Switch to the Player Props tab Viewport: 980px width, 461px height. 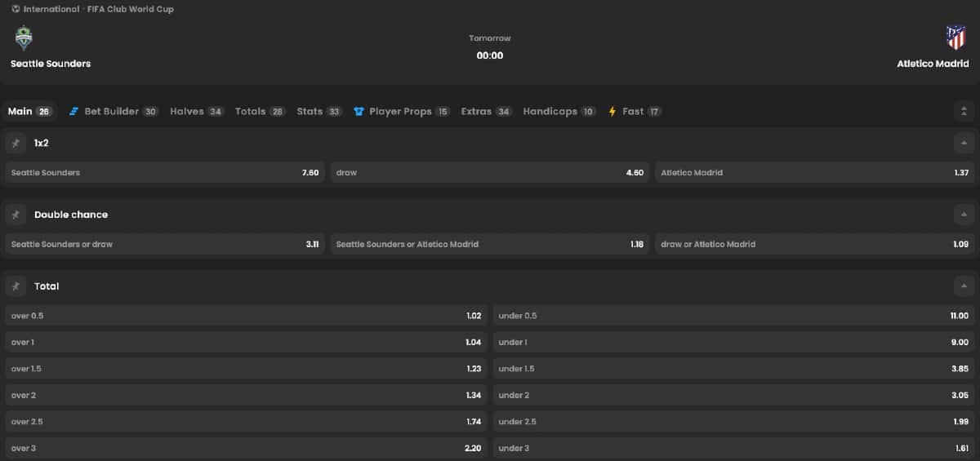(x=401, y=112)
